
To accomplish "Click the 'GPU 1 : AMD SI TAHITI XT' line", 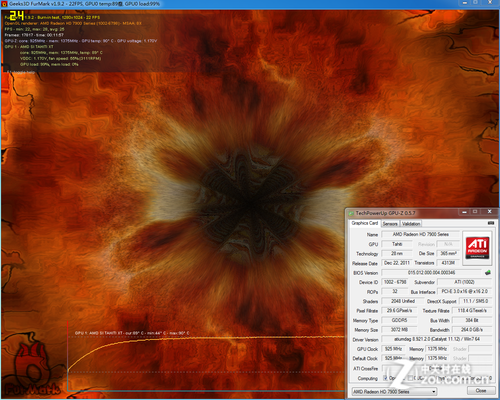I will (29, 47).
